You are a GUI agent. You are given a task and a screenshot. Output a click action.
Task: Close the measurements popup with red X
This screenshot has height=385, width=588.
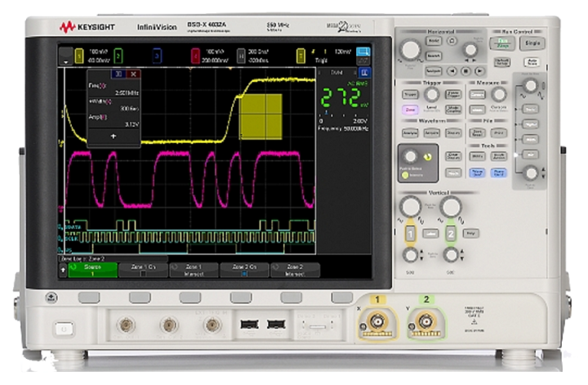(x=133, y=74)
